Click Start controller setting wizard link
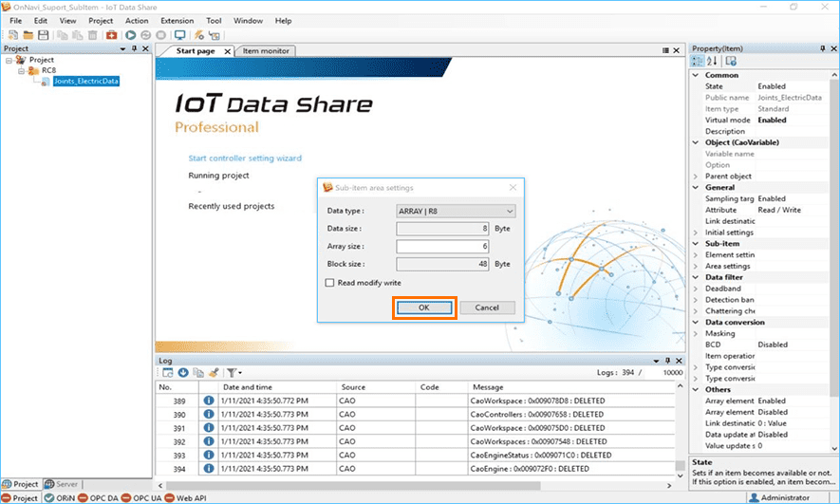840x504 pixels. point(245,158)
